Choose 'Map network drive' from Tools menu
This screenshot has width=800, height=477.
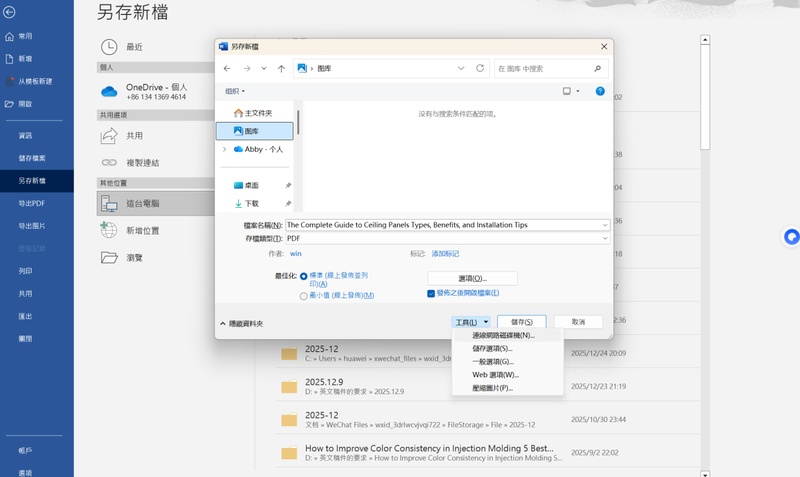(x=507, y=336)
